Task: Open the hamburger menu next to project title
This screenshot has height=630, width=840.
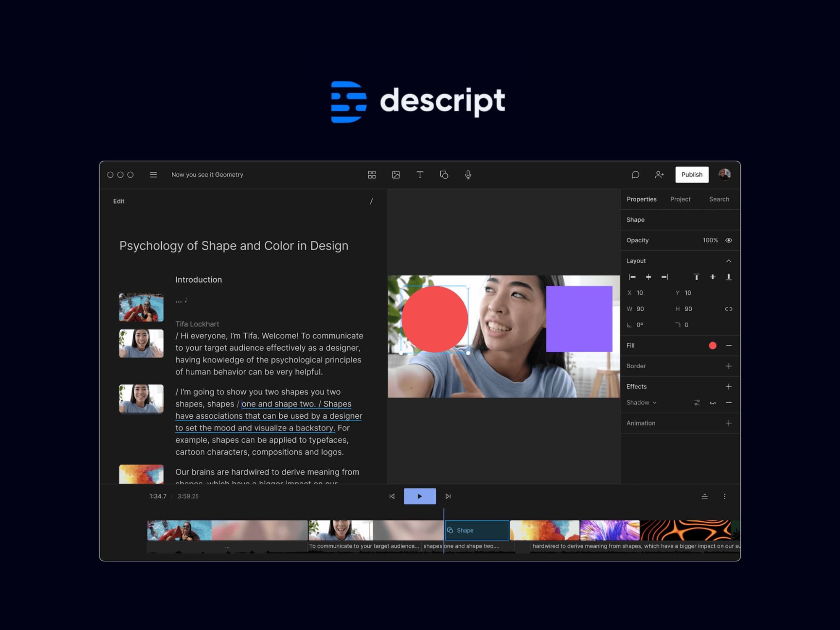Action: 153,175
